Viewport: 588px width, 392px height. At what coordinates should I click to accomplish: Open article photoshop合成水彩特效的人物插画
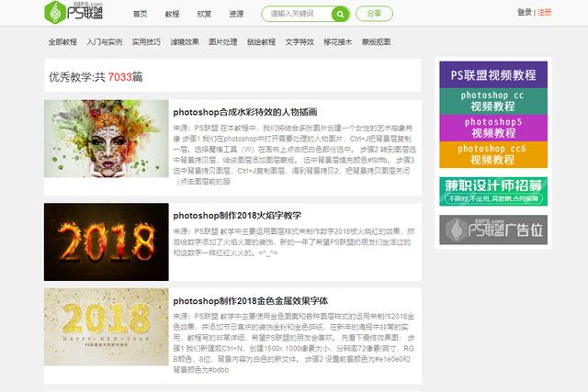(245, 112)
